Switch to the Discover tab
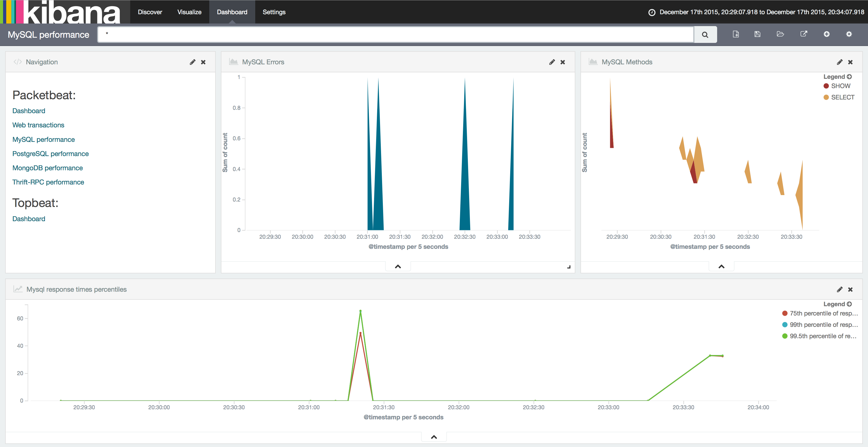The width and height of the screenshot is (868, 447). pos(150,12)
